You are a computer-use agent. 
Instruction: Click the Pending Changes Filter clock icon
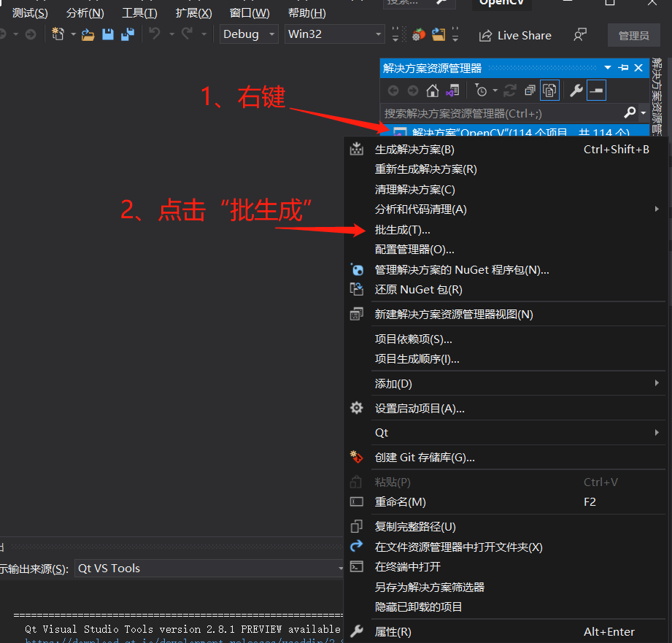[x=481, y=91]
